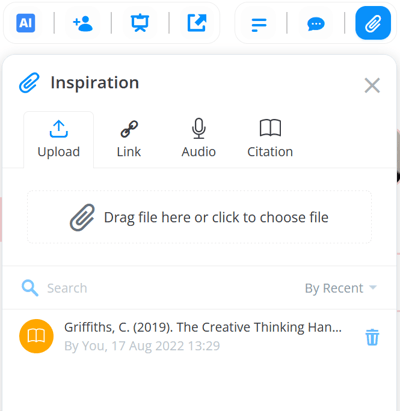400x411 pixels.
Task: Click the orange book citation icon
Action: tap(36, 336)
